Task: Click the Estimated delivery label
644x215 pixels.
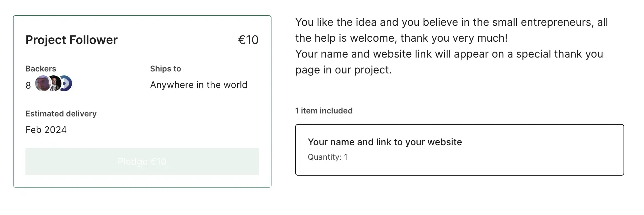Action: tap(61, 114)
